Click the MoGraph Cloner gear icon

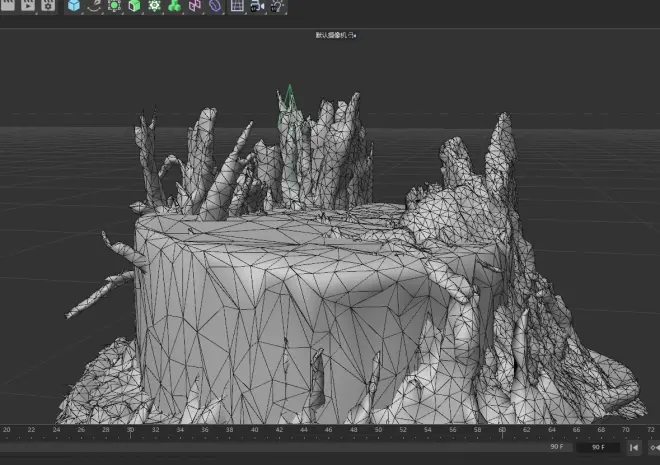click(154, 6)
